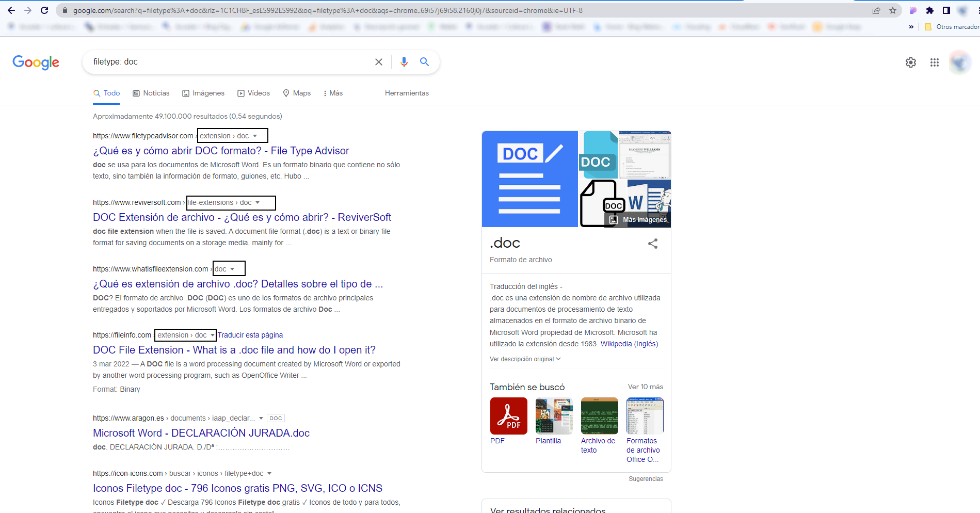980x513 pixels.
Task: Expand aragon.es result options arrow
Action: click(261, 419)
